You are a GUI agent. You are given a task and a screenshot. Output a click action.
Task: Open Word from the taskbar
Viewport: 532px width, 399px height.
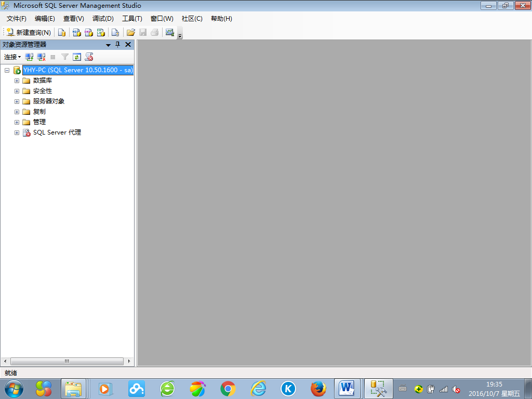pos(347,389)
